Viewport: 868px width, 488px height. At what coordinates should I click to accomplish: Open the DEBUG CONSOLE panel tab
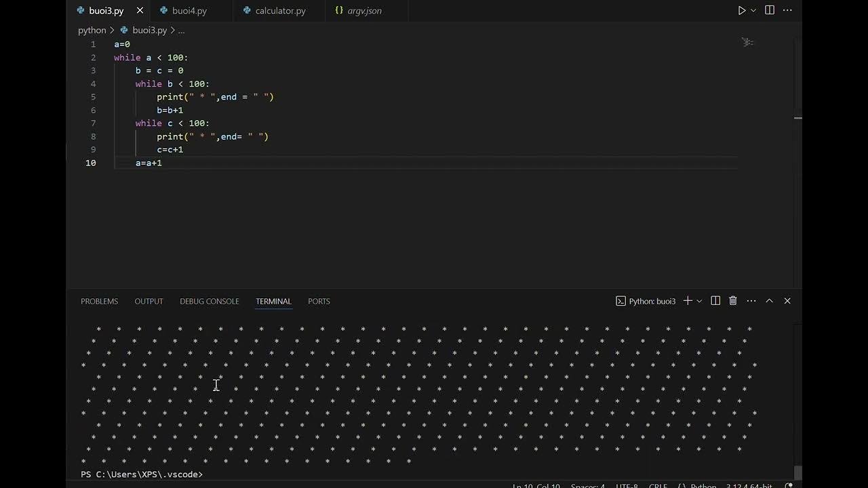coord(209,301)
